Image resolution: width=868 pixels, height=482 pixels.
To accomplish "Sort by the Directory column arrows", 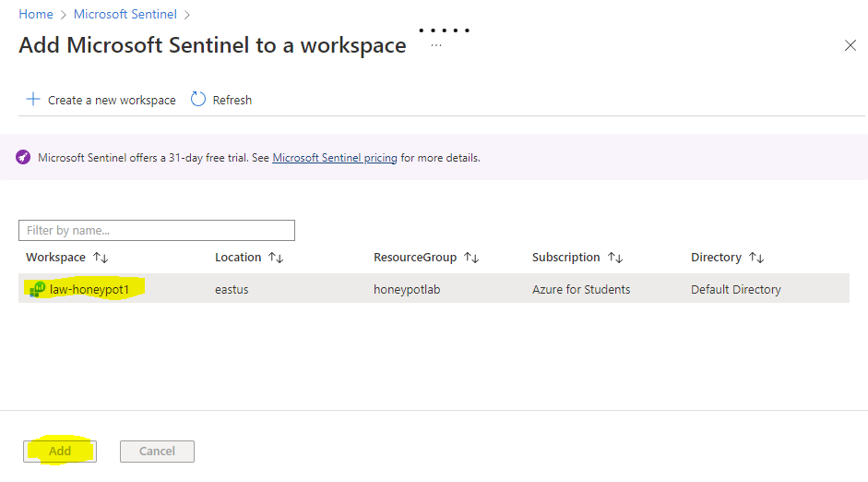I will tap(756, 258).
